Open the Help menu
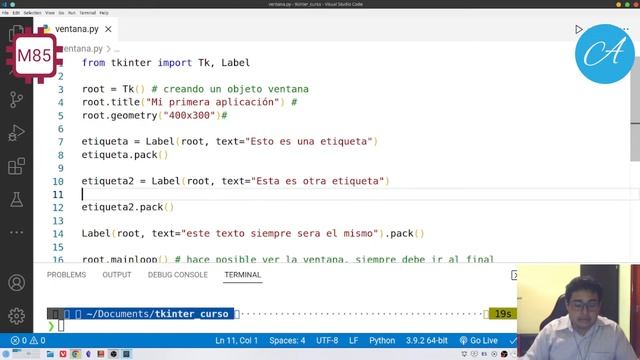 coord(104,13)
